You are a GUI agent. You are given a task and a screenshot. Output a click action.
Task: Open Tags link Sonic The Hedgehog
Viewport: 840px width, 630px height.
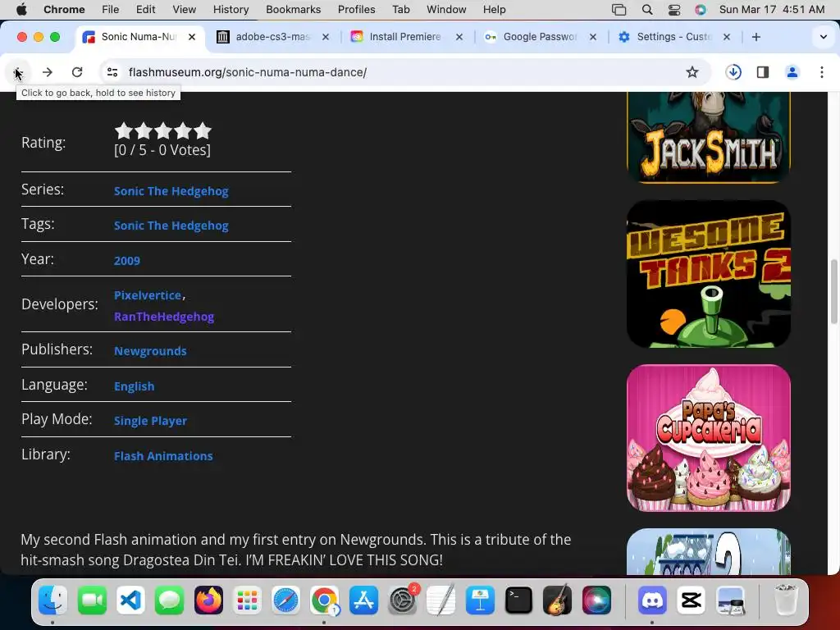click(x=171, y=226)
